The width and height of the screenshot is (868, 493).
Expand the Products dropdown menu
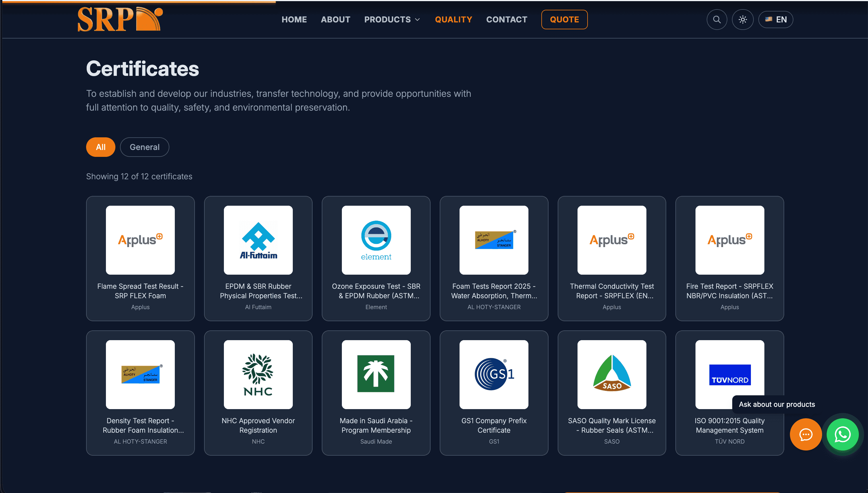click(x=392, y=20)
